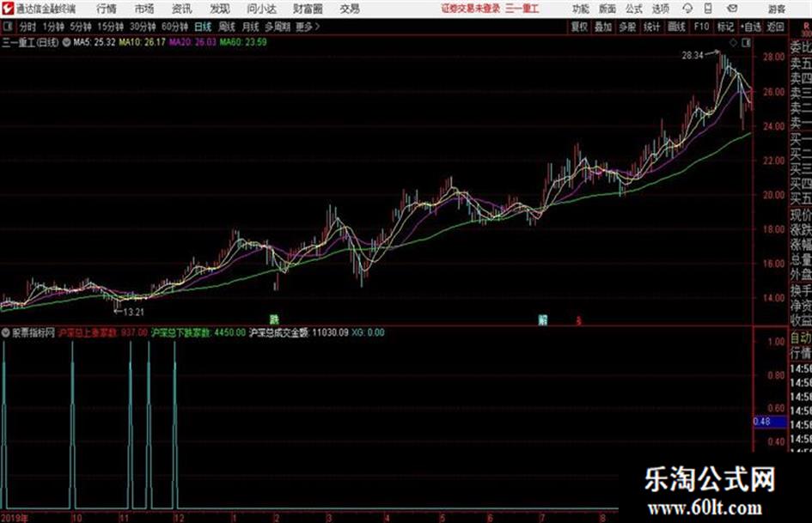Click the 统计 statistics button
The width and height of the screenshot is (812, 523).
pos(651,27)
